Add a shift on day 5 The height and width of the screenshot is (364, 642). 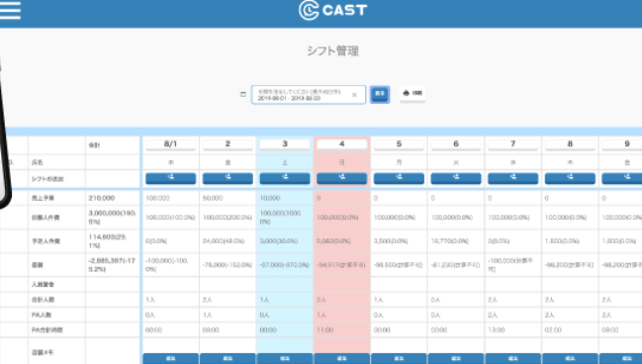[x=399, y=178]
